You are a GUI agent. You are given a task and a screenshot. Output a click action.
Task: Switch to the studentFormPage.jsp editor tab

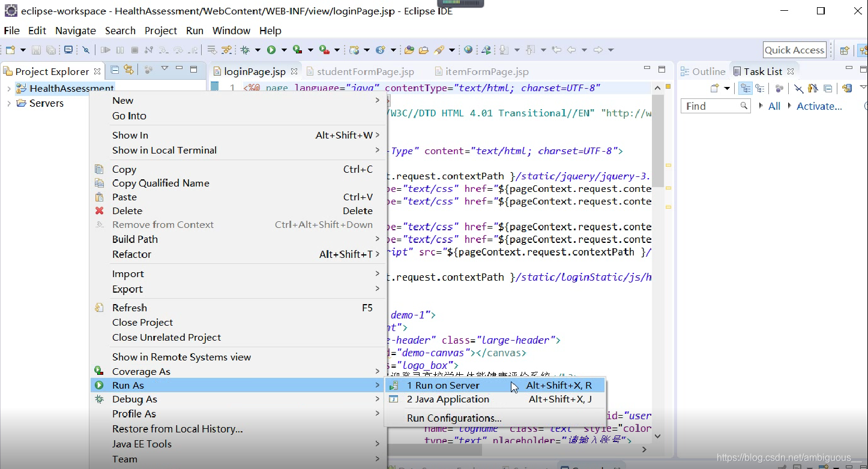[360, 71]
